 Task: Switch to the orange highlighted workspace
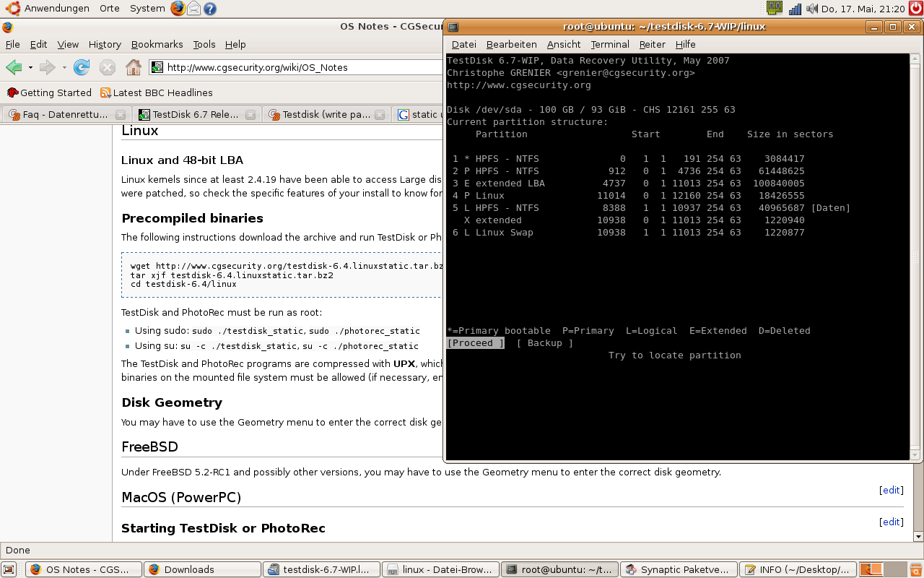(x=871, y=569)
